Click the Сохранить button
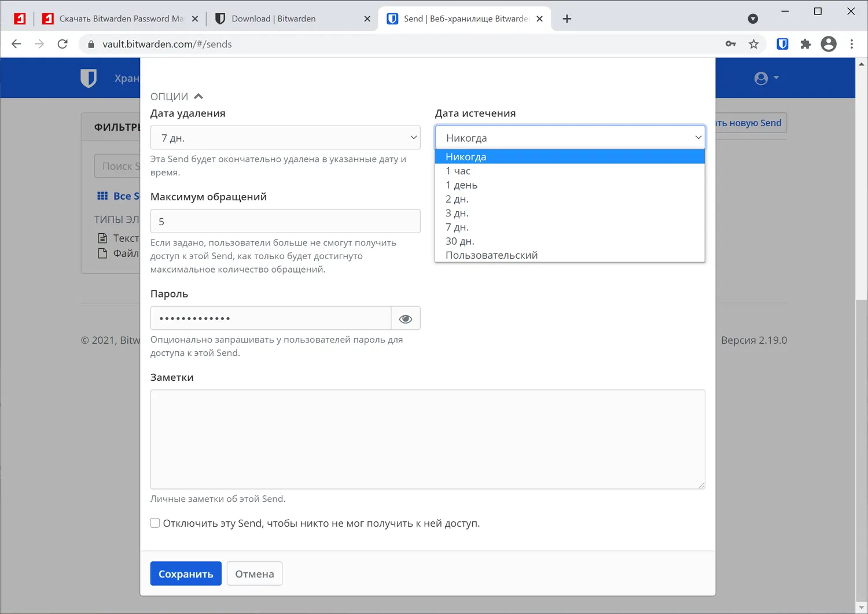This screenshot has width=868, height=614. pos(186,573)
